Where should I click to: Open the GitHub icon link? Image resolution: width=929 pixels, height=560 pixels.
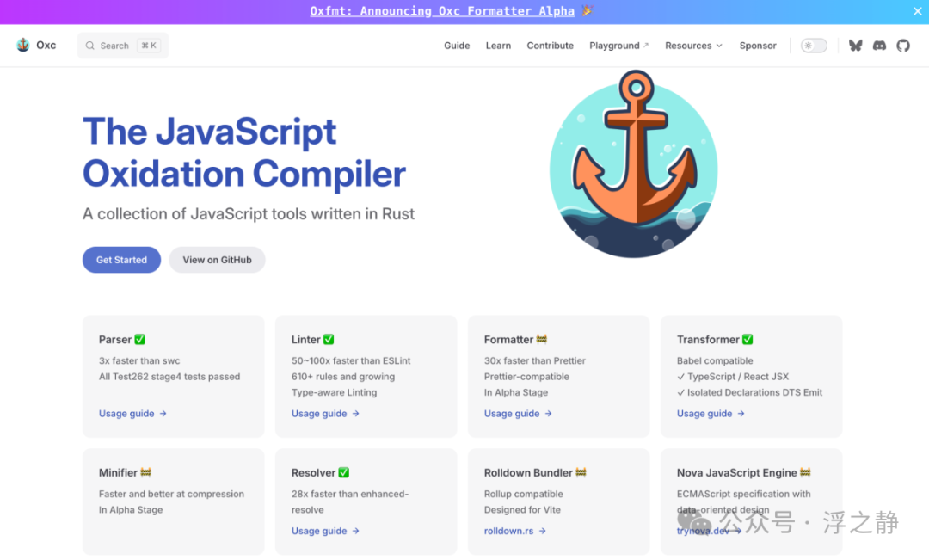click(x=903, y=46)
